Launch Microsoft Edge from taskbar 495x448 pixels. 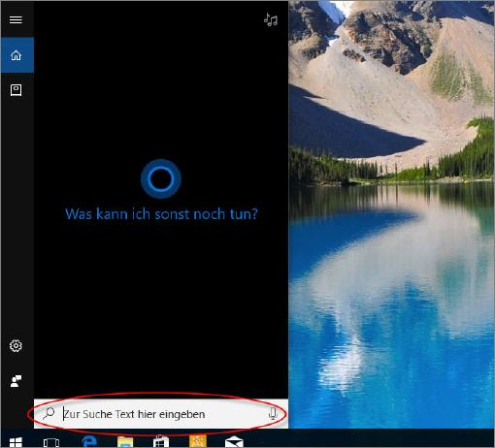(x=89, y=441)
